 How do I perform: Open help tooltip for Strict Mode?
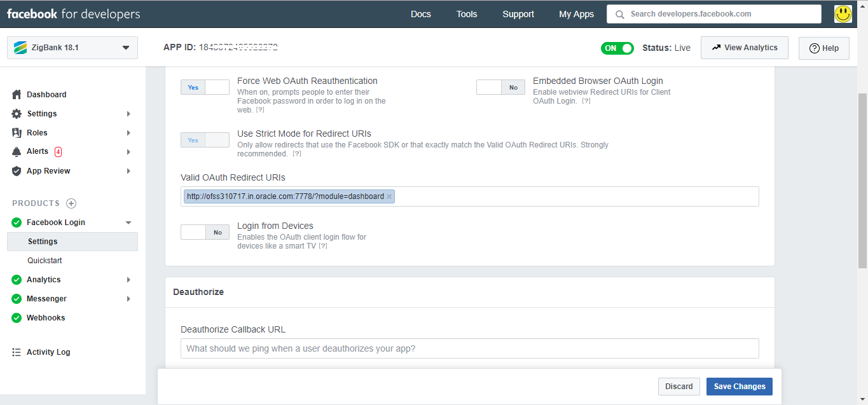click(297, 154)
